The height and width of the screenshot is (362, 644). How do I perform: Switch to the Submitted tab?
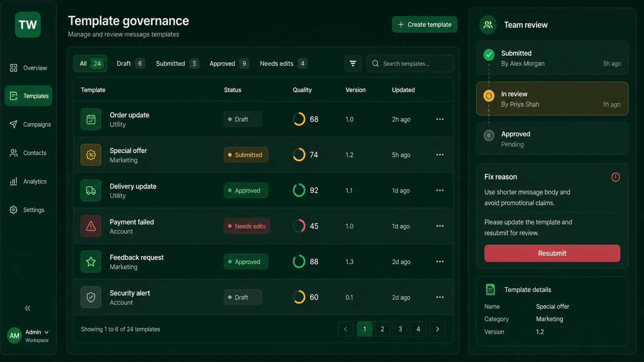(x=177, y=64)
